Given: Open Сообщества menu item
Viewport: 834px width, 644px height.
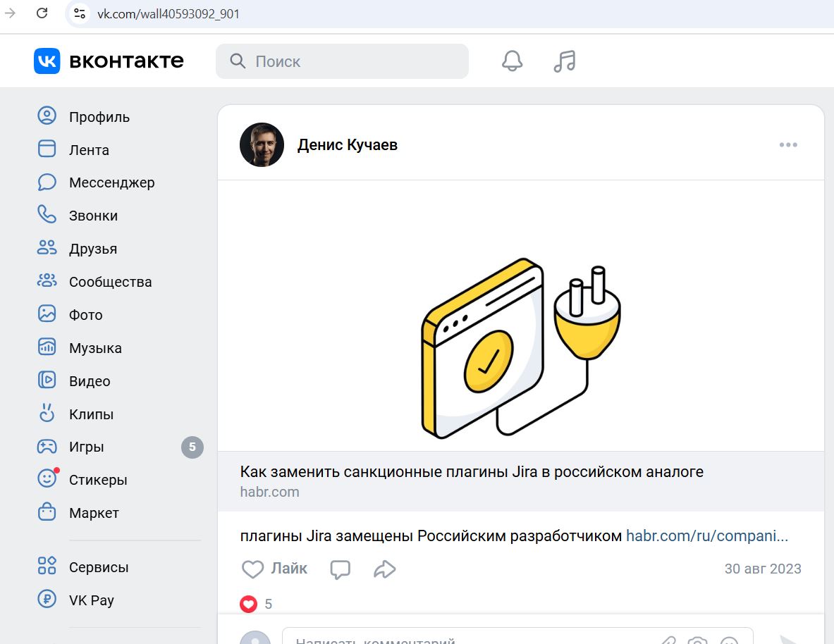Looking at the screenshot, I should tap(111, 282).
